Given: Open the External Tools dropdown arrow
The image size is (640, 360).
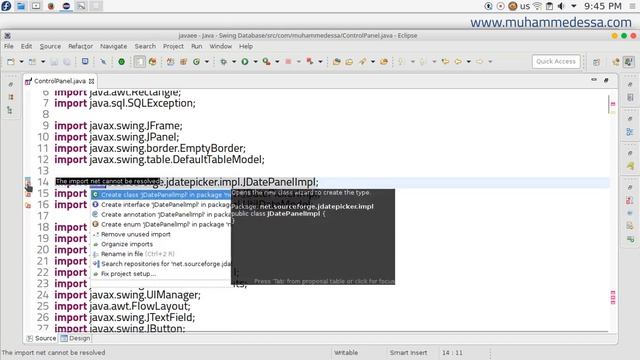Looking at the screenshot, I should 277,62.
